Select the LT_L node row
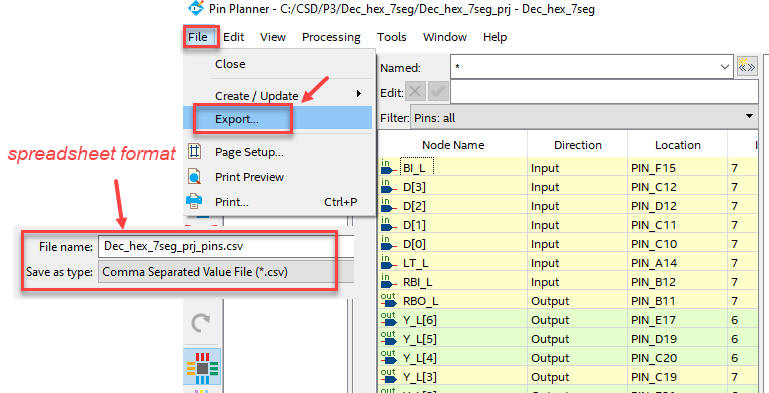This screenshot has height=393, width=769. click(x=568, y=263)
